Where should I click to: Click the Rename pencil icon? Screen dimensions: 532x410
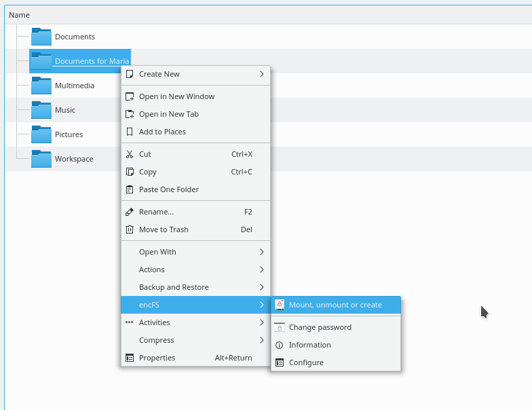(130, 212)
